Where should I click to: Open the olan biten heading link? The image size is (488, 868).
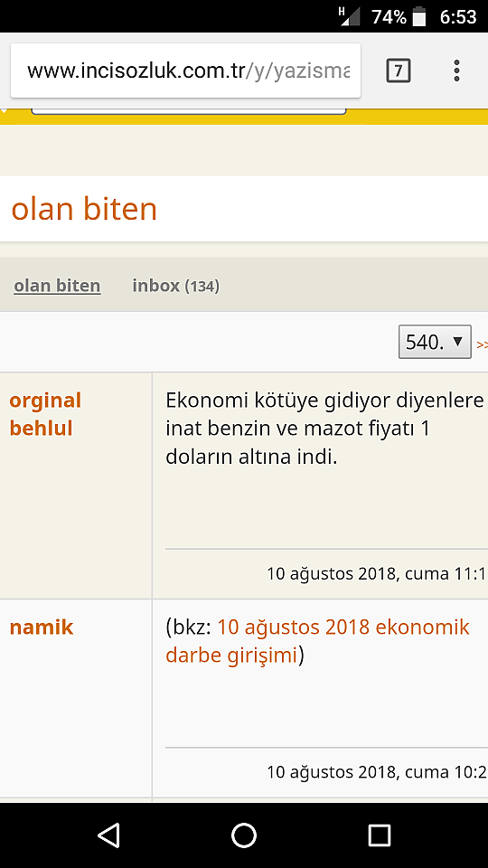[84, 209]
